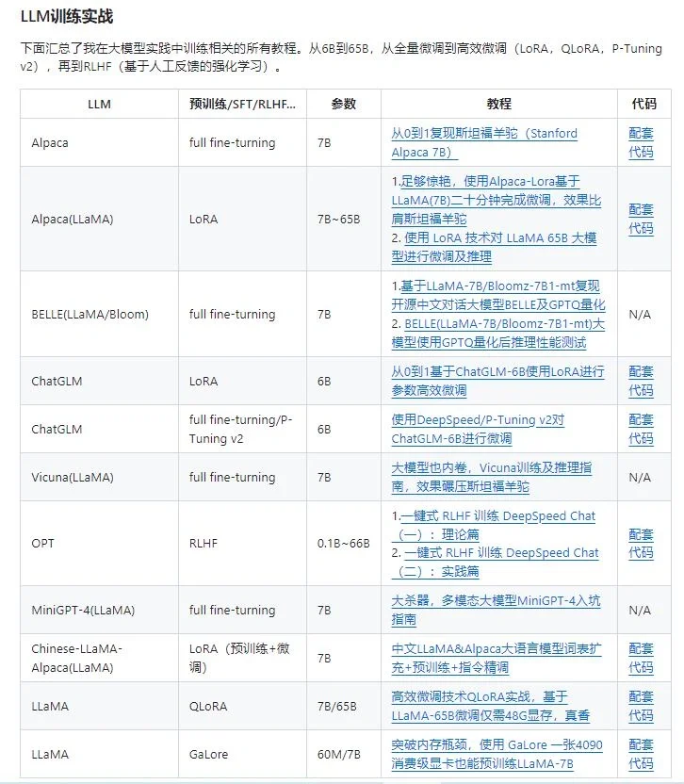
Task: Open the DeepSpeed Chat（二）实践篇 link
Action: point(495,562)
